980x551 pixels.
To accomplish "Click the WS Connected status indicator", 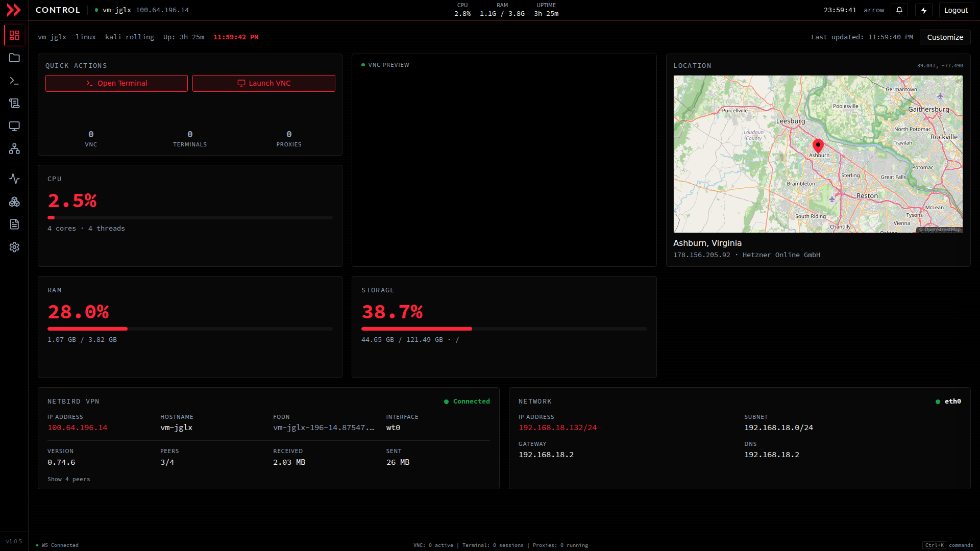I will [58, 545].
